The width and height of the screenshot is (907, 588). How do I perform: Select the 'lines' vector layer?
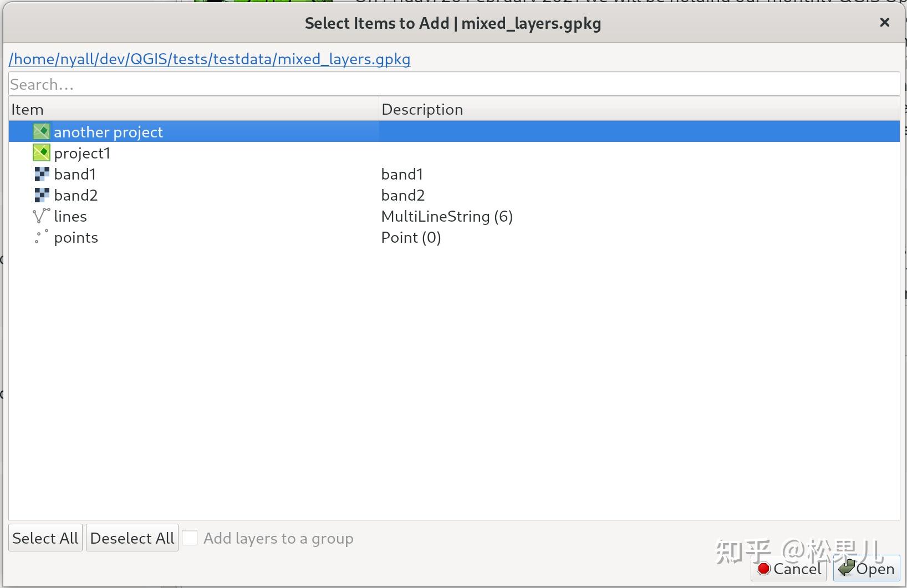[x=70, y=217]
